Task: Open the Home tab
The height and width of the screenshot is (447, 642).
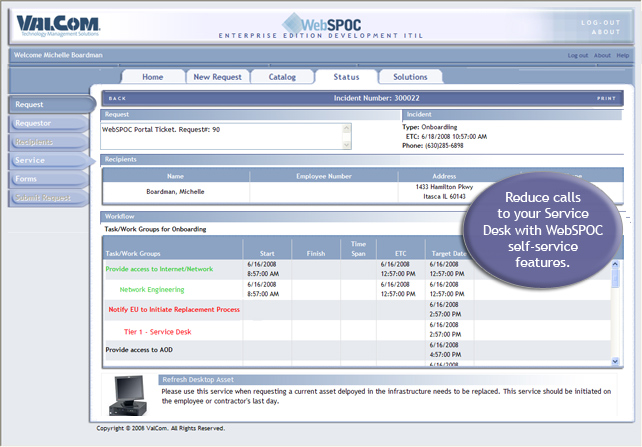Action: coord(153,77)
